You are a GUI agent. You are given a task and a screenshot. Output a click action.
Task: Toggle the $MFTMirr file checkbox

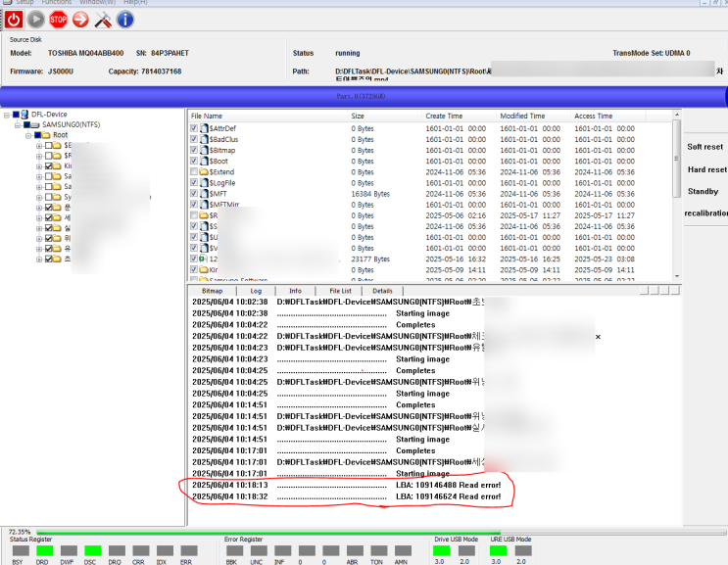194,204
